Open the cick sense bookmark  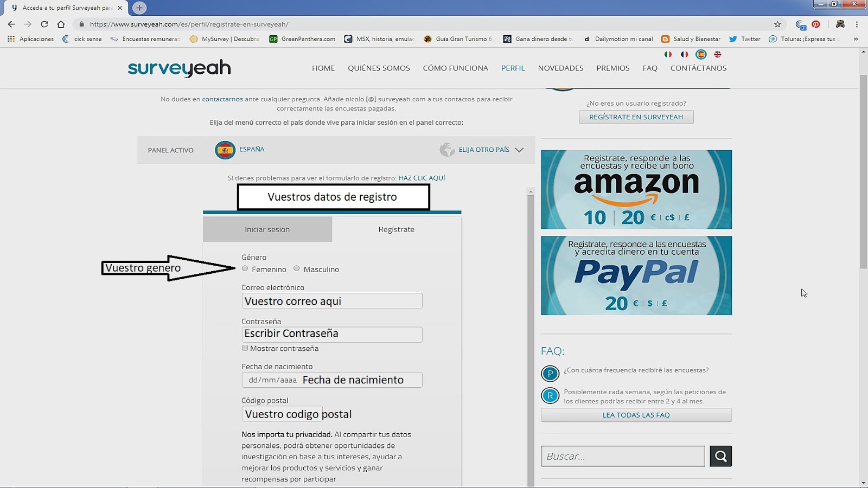click(82, 39)
